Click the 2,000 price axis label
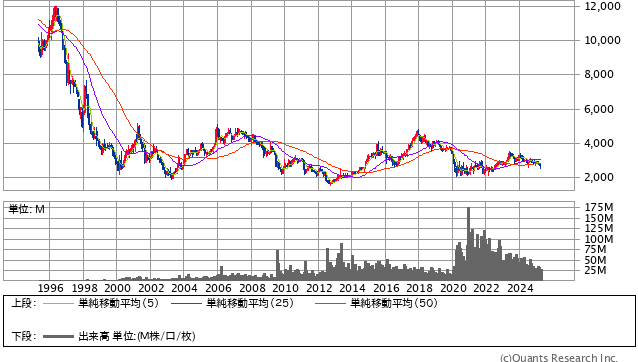 tap(599, 177)
